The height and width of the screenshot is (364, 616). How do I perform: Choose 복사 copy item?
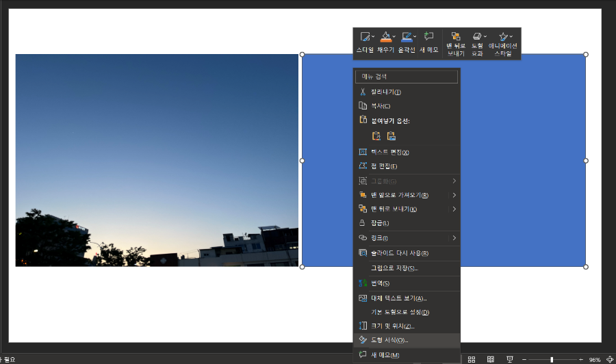407,106
